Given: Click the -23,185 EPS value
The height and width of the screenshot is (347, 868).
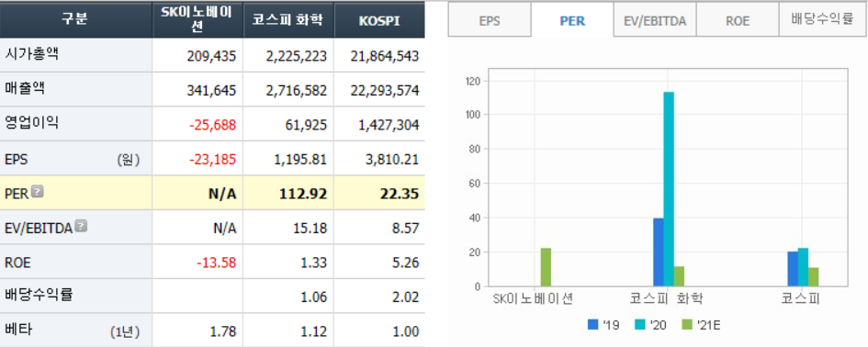Looking at the screenshot, I should tap(212, 160).
